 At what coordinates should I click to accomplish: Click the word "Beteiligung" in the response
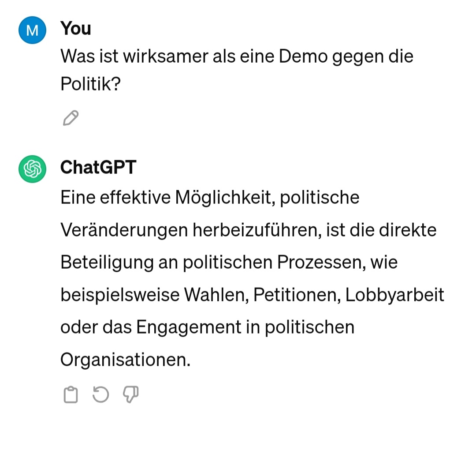[x=107, y=262]
